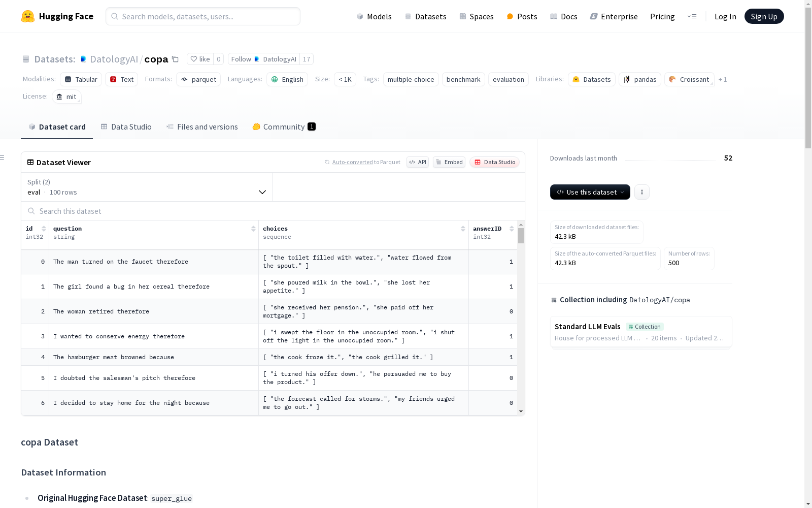The width and height of the screenshot is (812, 508).
Task: Click the Hugging Face logo icon
Action: click(x=28, y=16)
